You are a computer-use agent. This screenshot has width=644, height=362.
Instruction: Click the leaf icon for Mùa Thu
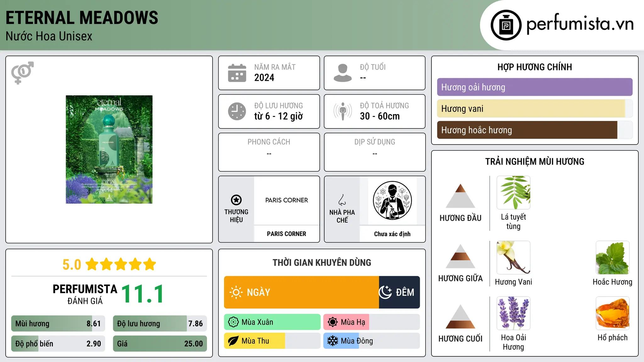click(233, 341)
